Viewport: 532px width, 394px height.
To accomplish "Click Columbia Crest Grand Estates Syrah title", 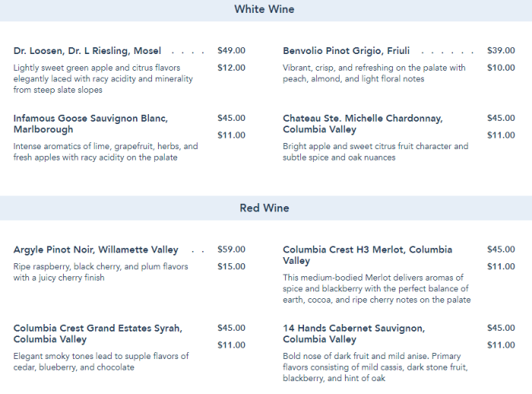I will click(x=97, y=333).
